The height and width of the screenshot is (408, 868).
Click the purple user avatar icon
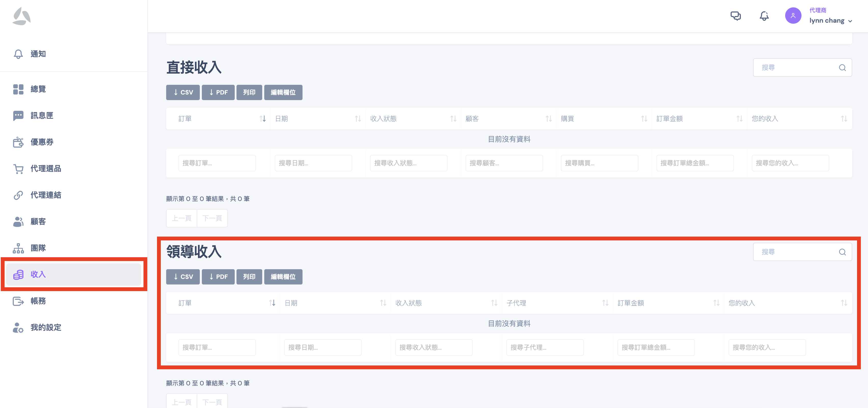pos(793,16)
